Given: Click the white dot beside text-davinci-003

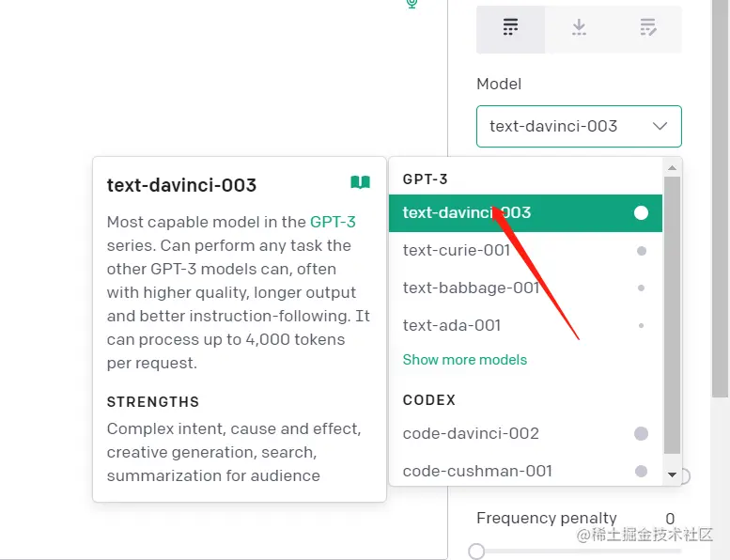Looking at the screenshot, I should click(641, 212).
